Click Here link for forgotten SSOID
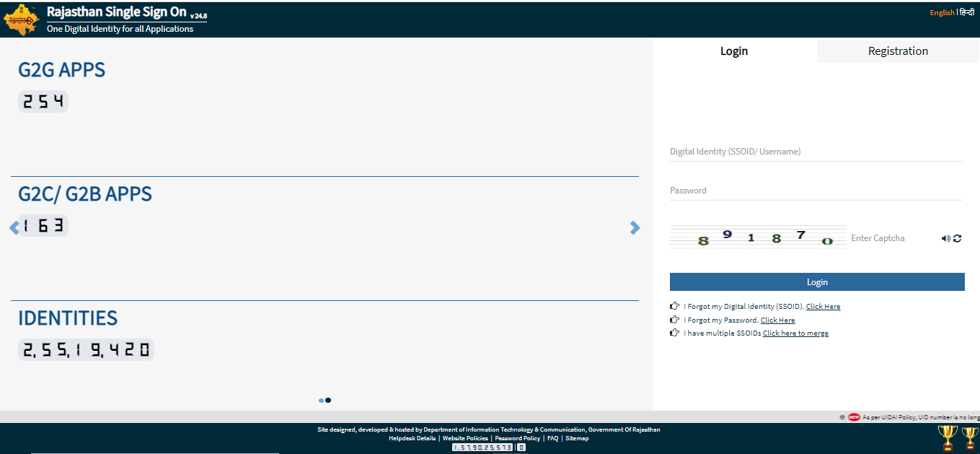This screenshot has height=454, width=980. (823, 307)
